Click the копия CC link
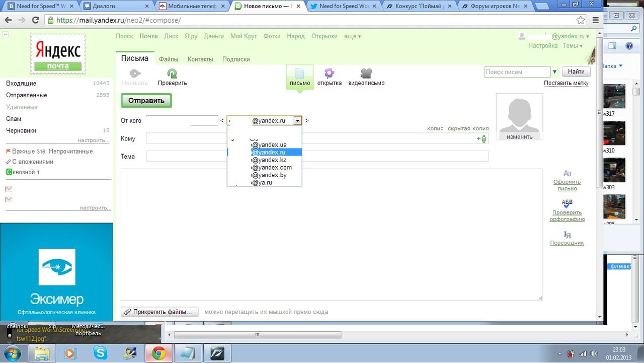 pos(435,128)
